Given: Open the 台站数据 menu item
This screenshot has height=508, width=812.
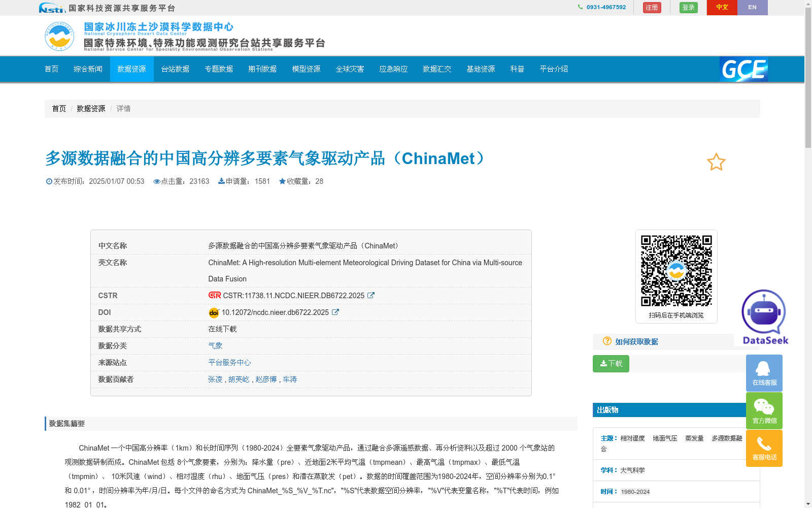Looking at the screenshot, I should (176, 69).
